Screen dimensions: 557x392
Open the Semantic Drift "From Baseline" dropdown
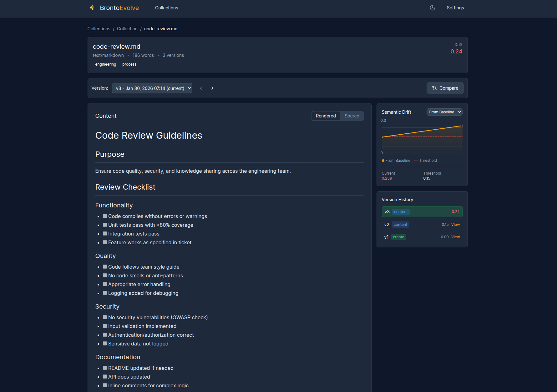pyautogui.click(x=444, y=112)
